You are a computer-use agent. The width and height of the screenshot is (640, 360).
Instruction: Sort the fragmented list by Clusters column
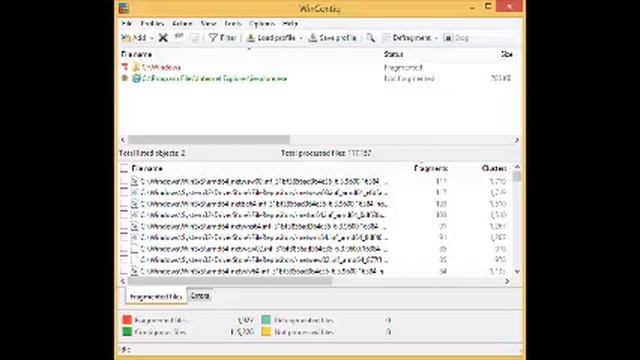pyautogui.click(x=494, y=168)
